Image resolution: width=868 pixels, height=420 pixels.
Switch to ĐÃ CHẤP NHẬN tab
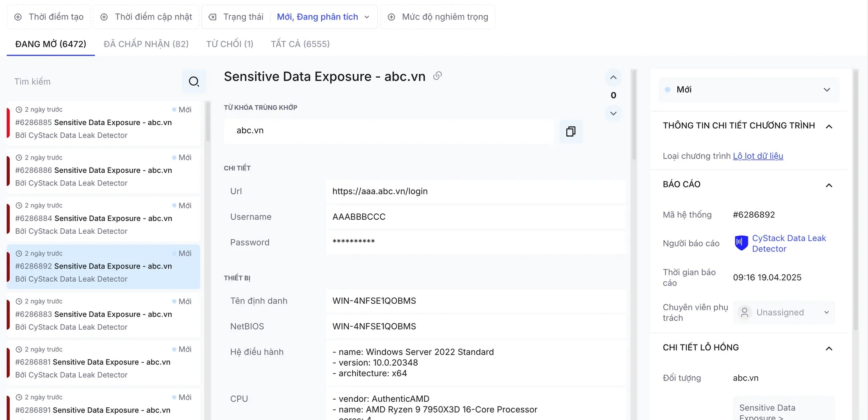point(146,44)
